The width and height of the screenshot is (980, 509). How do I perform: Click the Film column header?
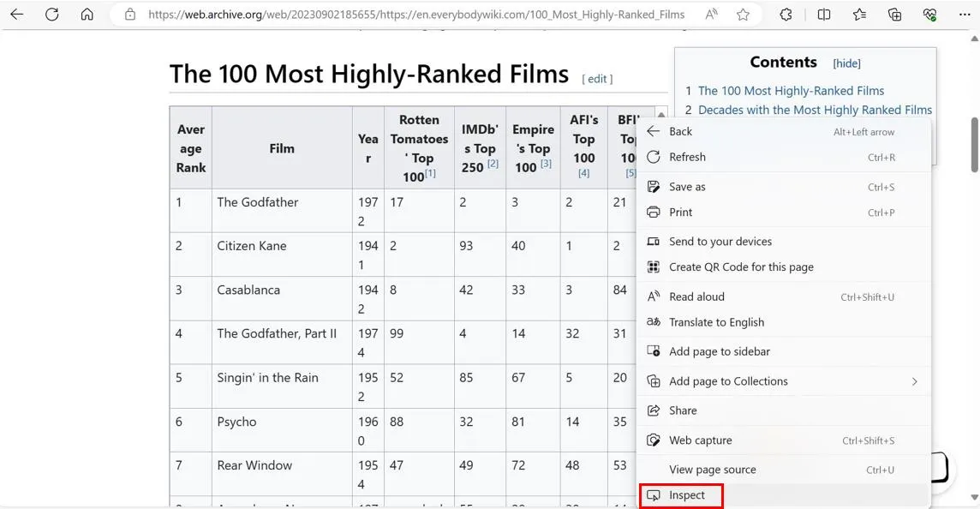(x=282, y=148)
